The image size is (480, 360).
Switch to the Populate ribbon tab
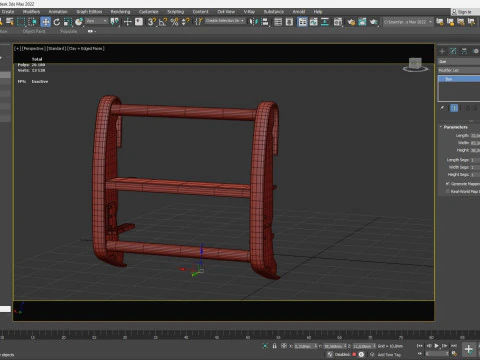(x=69, y=31)
